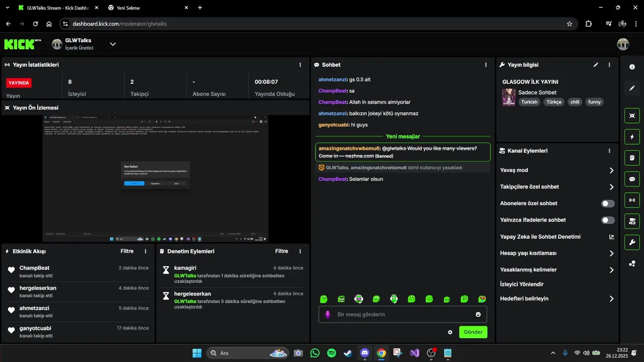Open chat settings gear next to Gönder
Screen dimensions: 644x362
(x=450, y=332)
